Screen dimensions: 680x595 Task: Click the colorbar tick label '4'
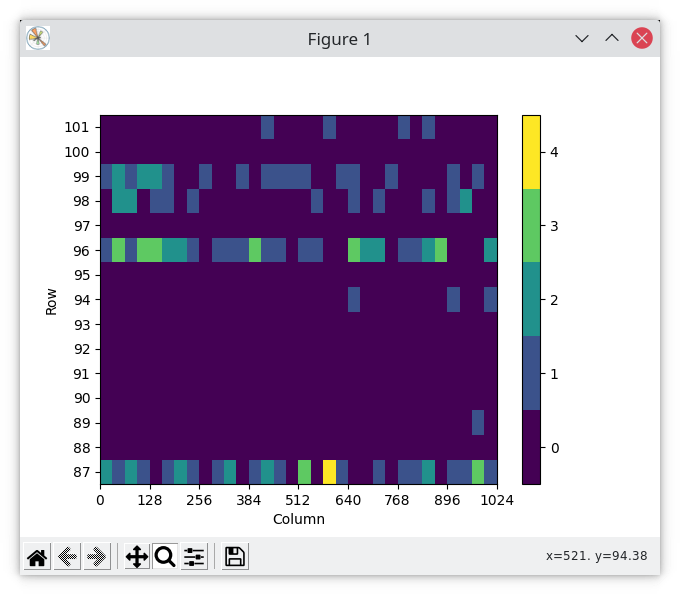554,152
